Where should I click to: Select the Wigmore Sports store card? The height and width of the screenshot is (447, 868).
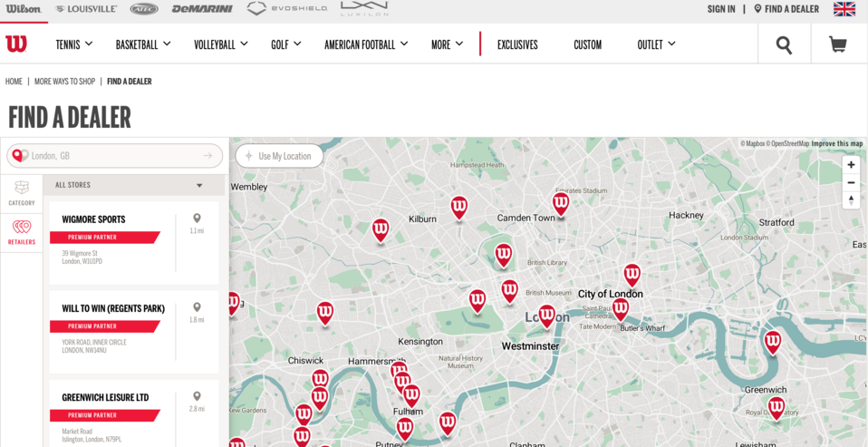pyautogui.click(x=134, y=243)
